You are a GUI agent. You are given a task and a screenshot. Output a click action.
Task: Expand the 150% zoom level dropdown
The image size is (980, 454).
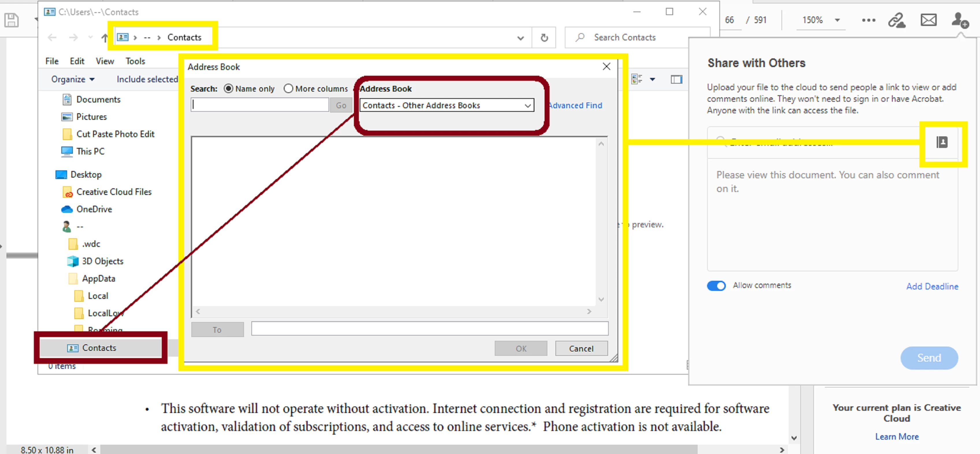[837, 20]
